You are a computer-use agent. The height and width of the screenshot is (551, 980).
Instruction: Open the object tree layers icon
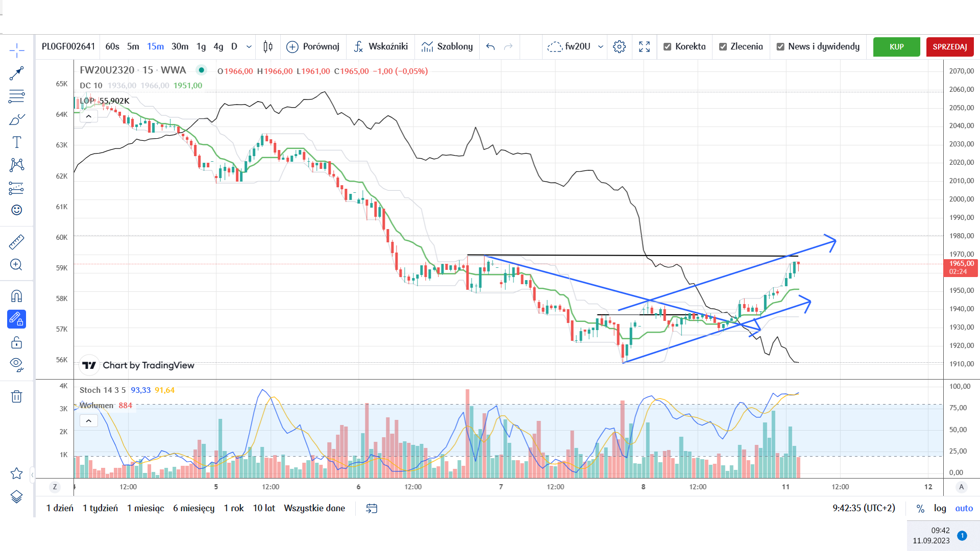(x=17, y=496)
